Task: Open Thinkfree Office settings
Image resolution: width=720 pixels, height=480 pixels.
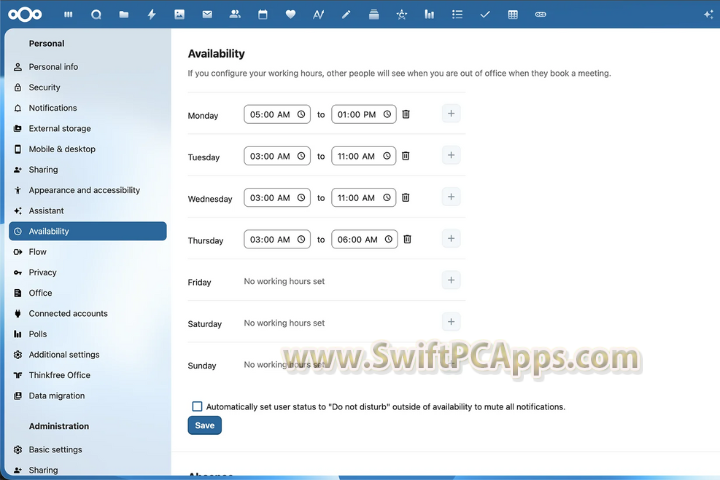Action: point(88,375)
